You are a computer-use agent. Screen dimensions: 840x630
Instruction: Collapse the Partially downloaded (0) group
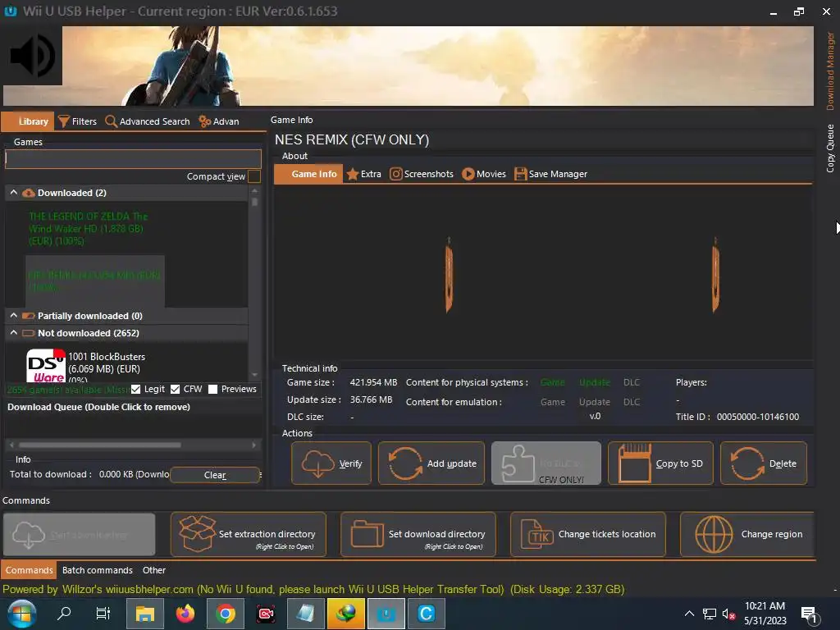click(x=14, y=316)
